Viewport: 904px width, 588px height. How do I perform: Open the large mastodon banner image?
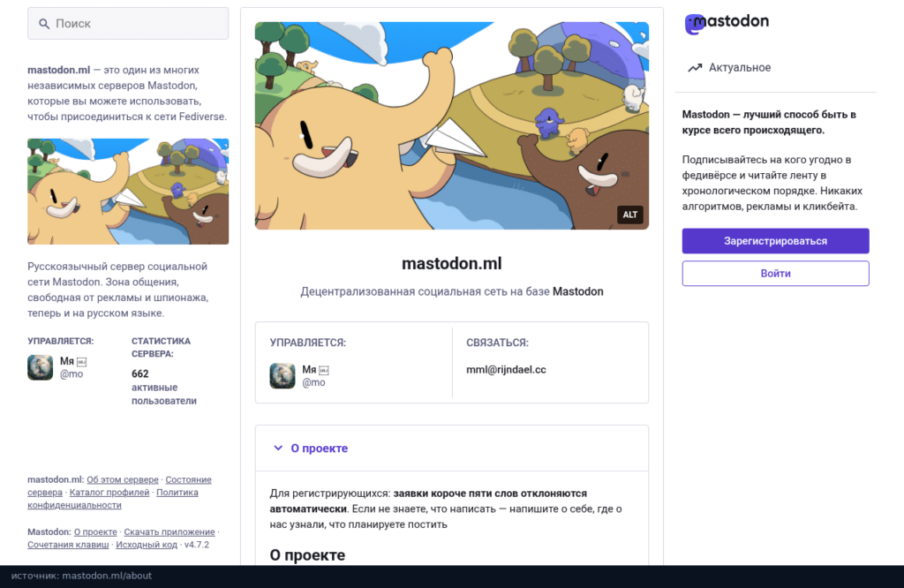tap(451, 125)
